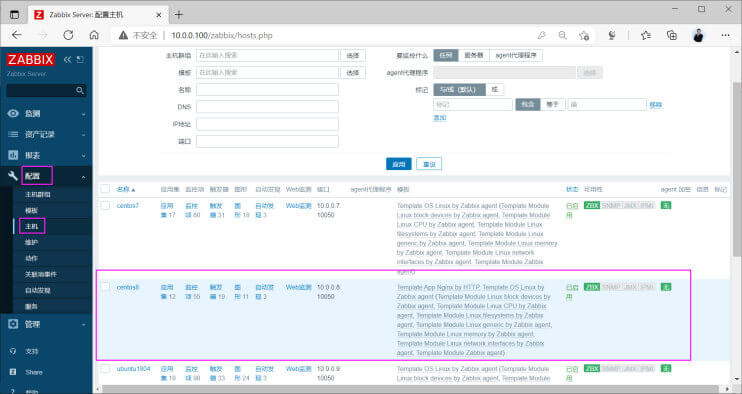Click 选择 button next to 模板 field
742x394 pixels.
click(x=353, y=72)
